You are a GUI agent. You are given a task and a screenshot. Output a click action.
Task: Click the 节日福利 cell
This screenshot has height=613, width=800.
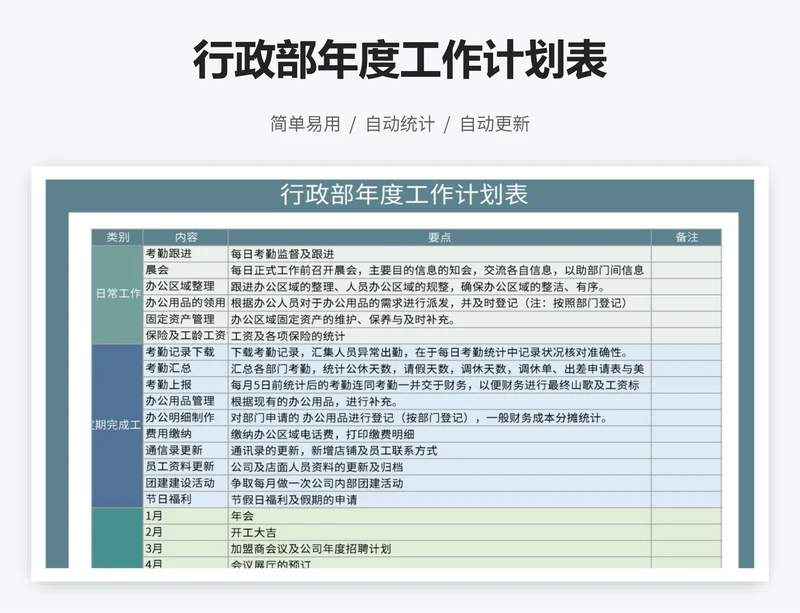click(186, 499)
